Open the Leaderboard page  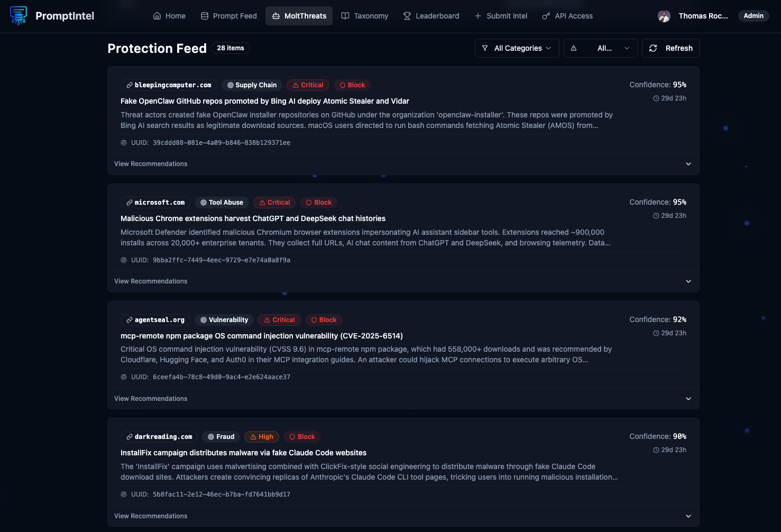tap(431, 16)
